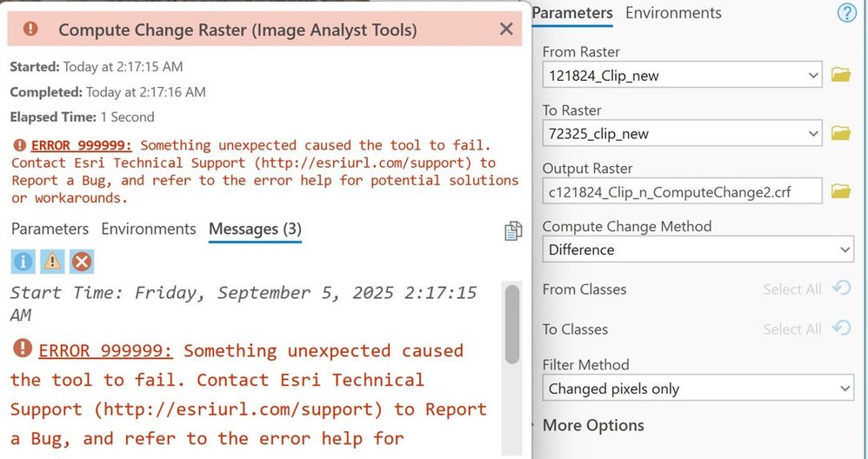Open the Filter Method dropdown
This screenshot has height=459, width=868.
pyautogui.click(x=846, y=389)
